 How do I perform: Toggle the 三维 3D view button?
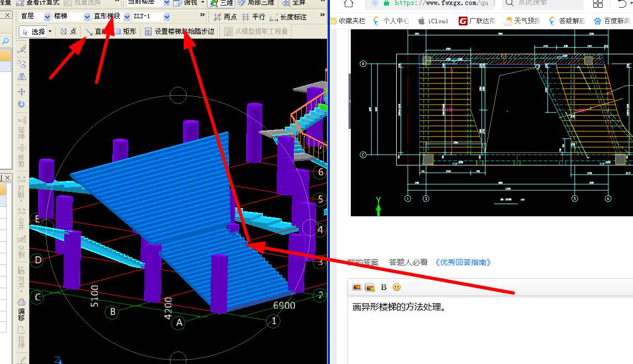(221, 3)
